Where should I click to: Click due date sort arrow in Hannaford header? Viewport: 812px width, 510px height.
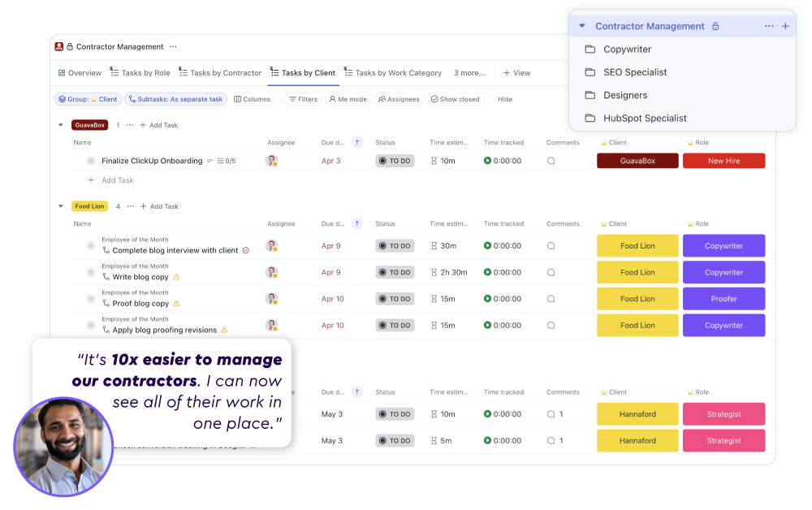356,392
